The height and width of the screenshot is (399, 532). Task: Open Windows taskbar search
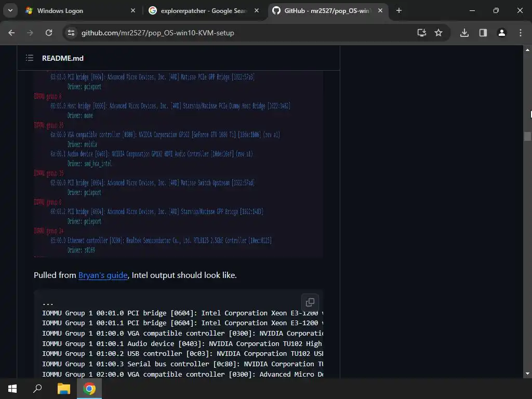click(37, 389)
